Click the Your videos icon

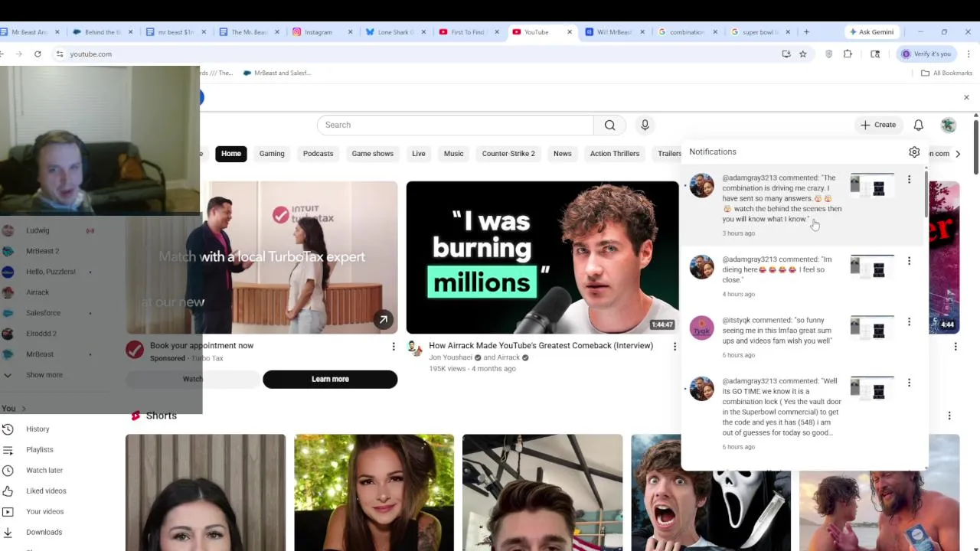(8, 512)
